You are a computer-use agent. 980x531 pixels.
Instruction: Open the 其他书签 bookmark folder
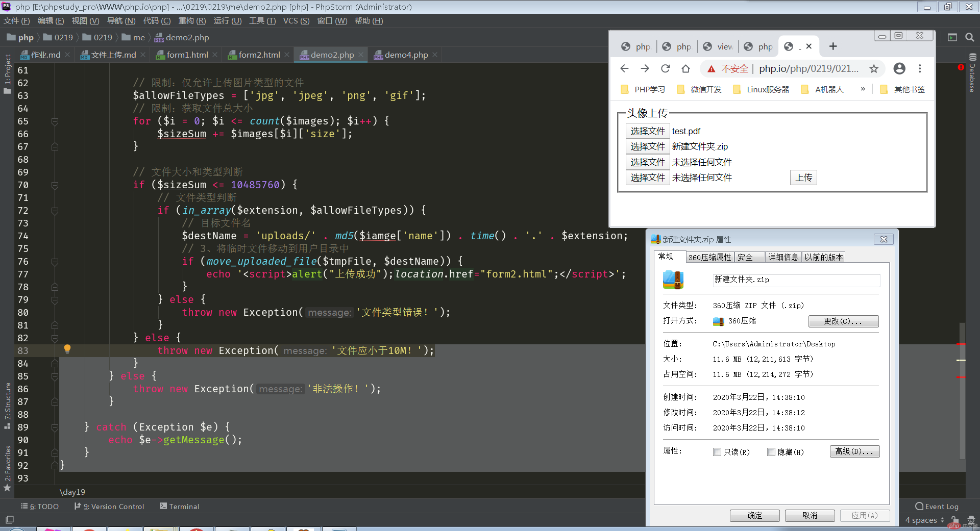[902, 89]
